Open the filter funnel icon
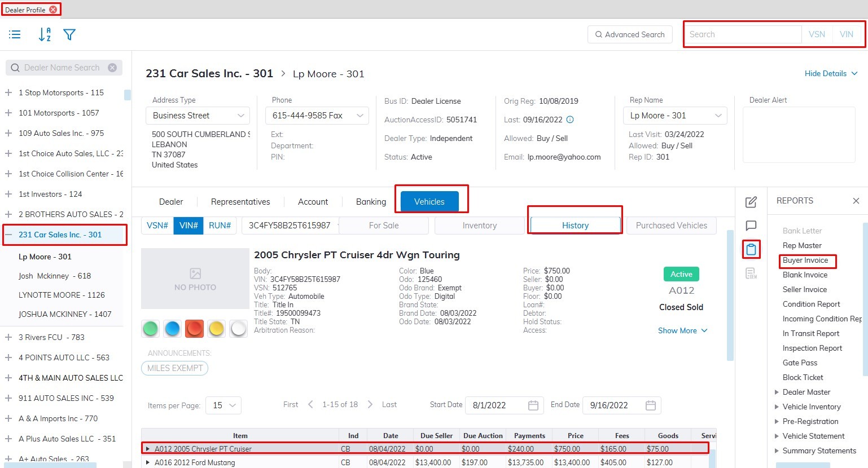 69,35
